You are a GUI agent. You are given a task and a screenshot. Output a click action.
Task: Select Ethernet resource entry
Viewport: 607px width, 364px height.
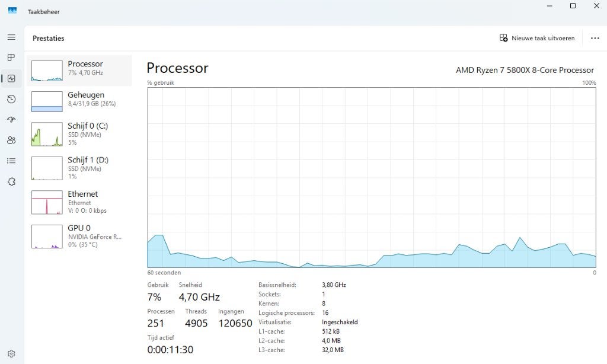pos(79,202)
